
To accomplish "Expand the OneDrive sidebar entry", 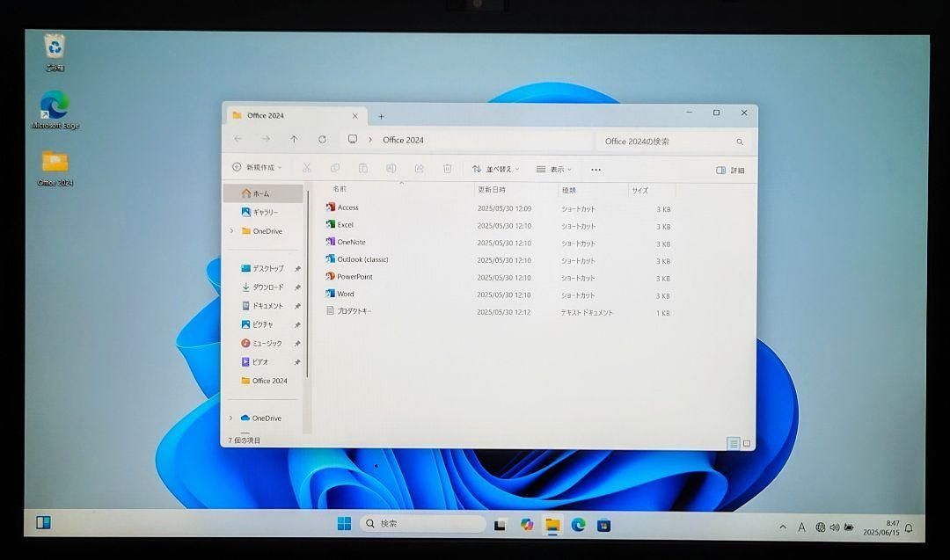I will click(x=230, y=231).
